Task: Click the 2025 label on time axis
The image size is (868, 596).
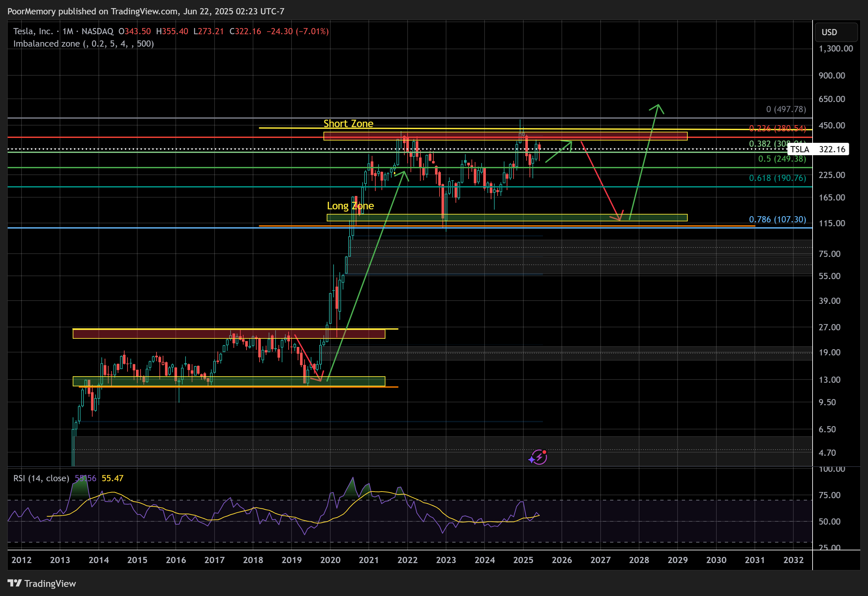Action: (523, 560)
